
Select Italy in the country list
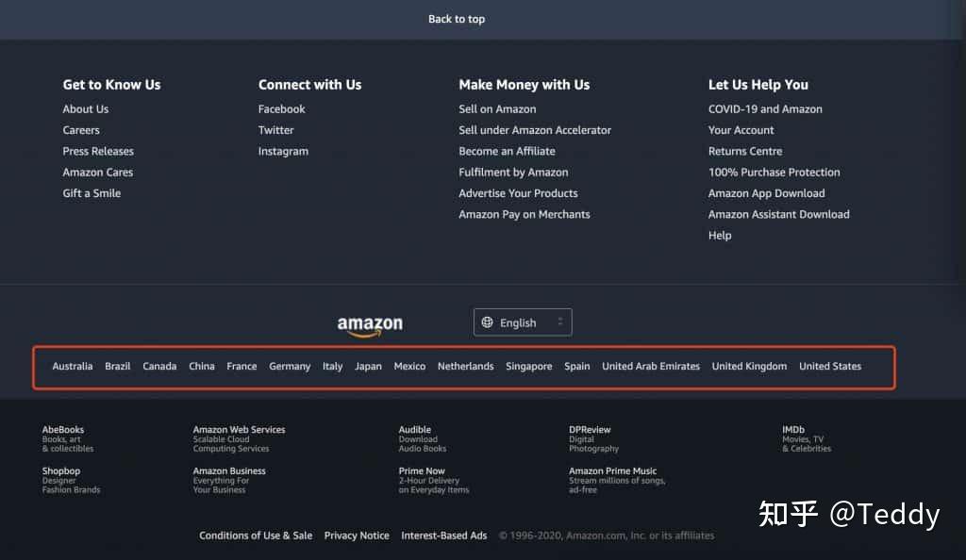[332, 366]
